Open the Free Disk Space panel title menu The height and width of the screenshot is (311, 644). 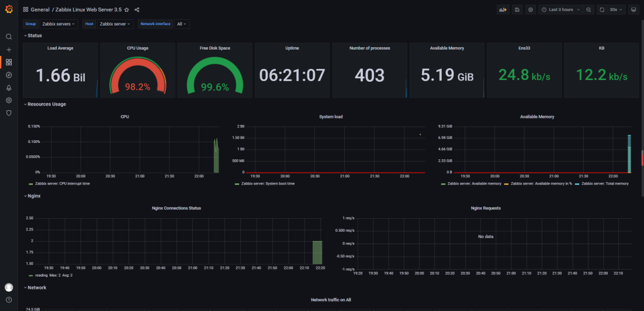tap(215, 48)
